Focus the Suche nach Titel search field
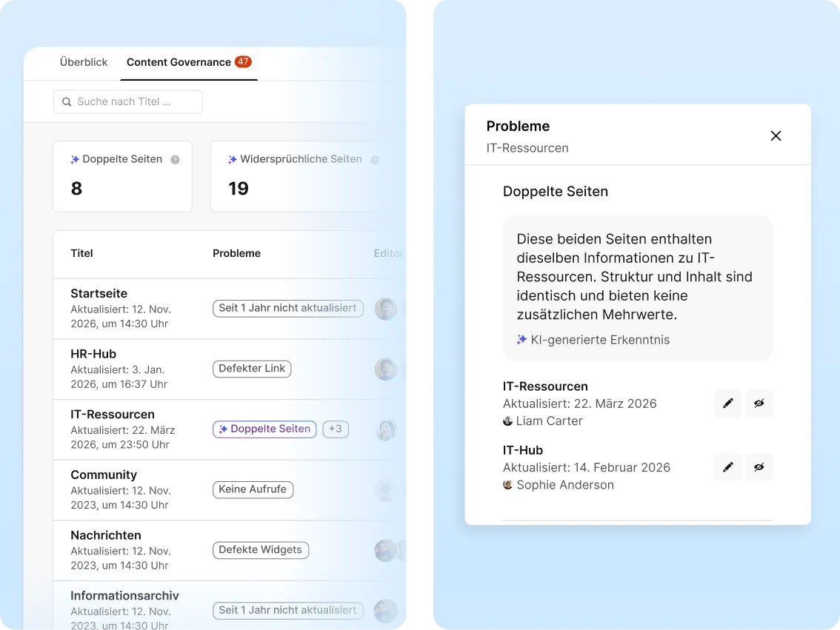This screenshot has height=630, width=840. [x=133, y=102]
